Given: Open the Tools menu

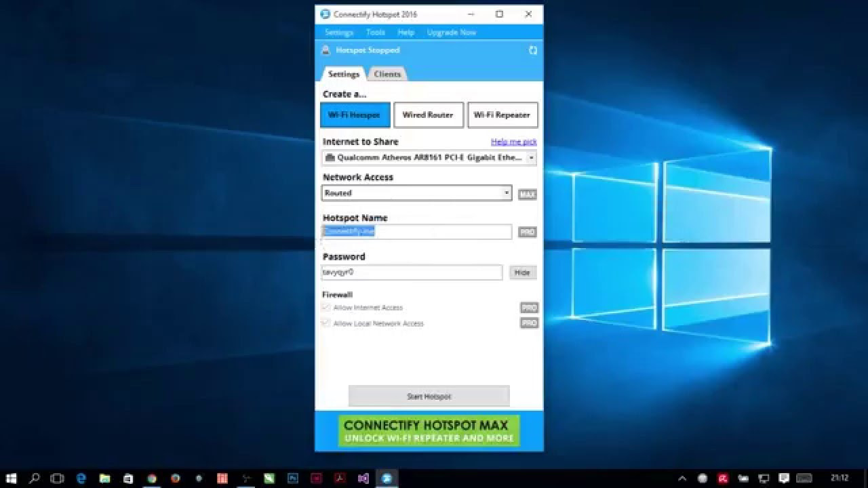Looking at the screenshot, I should (376, 33).
